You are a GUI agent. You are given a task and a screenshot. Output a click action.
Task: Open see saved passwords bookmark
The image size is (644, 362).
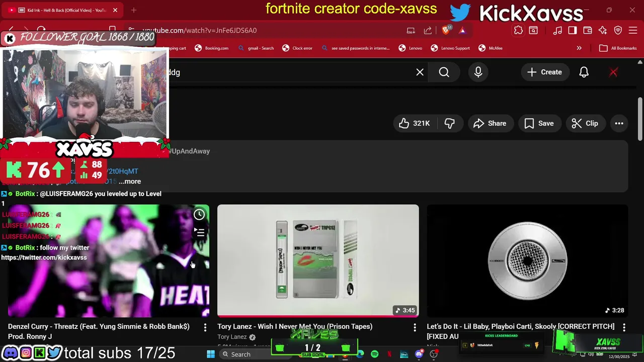(355, 48)
